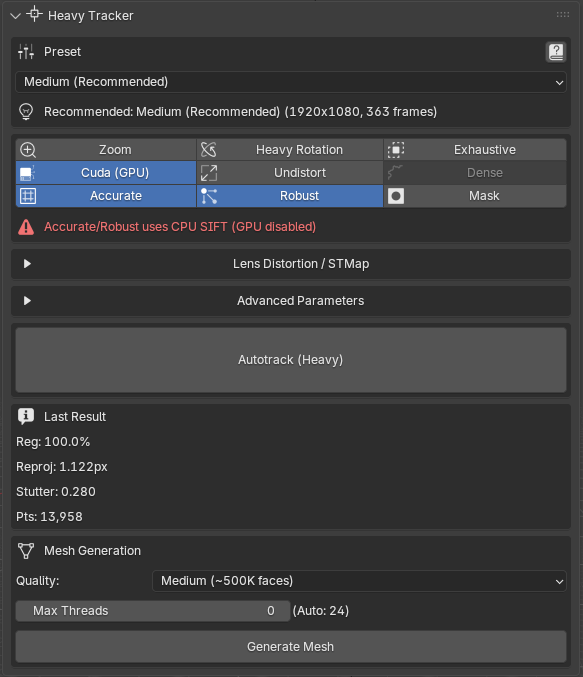Viewport: 583px width, 677px height.
Task: Disable the Cuda (GPU) toggle
Action: (106, 173)
